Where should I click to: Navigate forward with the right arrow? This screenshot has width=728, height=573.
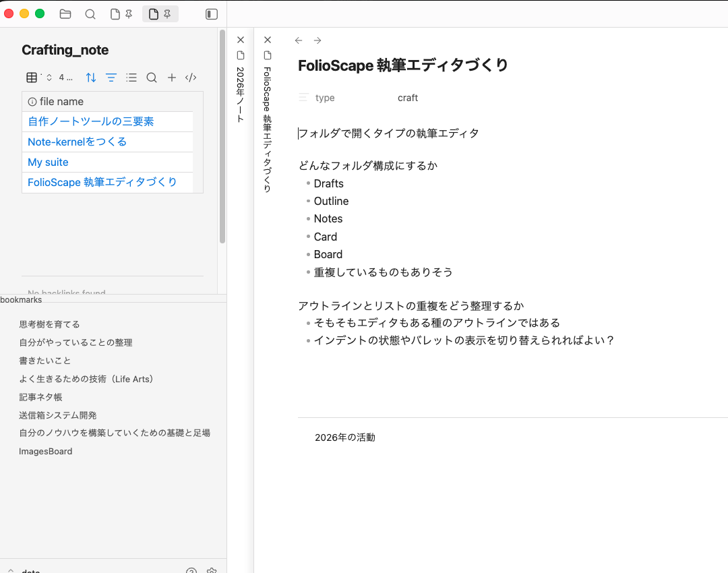[317, 40]
